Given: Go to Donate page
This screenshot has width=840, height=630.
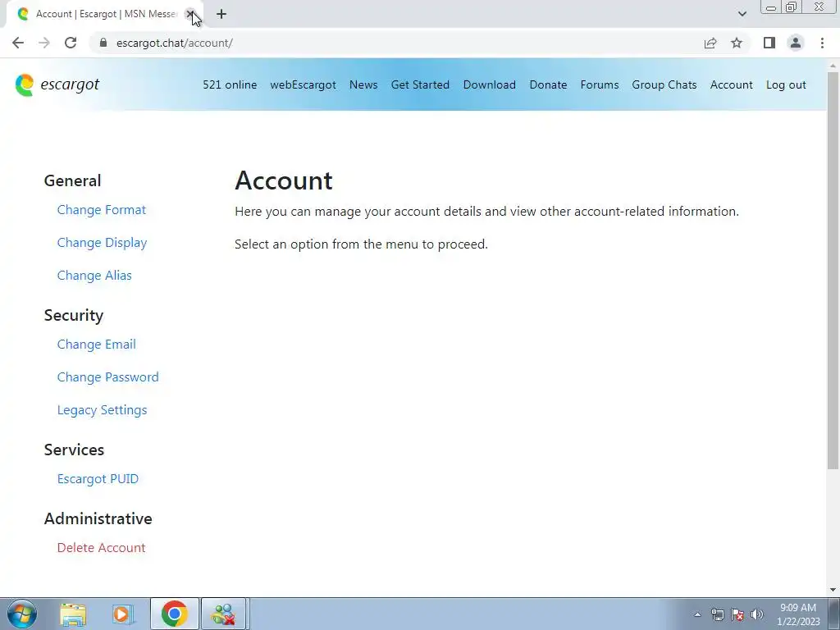Looking at the screenshot, I should (x=548, y=84).
